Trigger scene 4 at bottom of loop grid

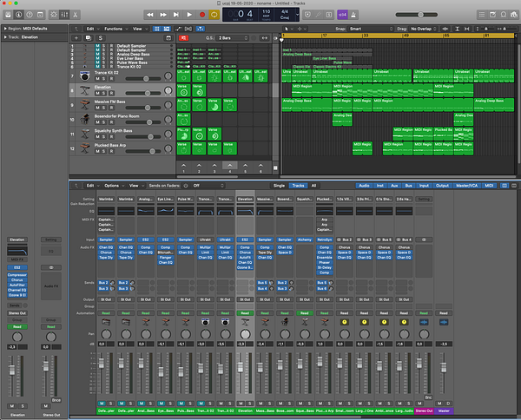pos(229,165)
